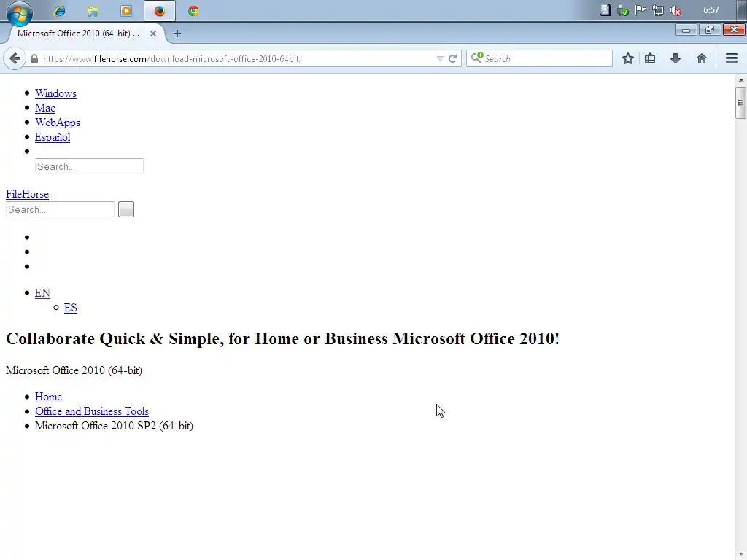Open the WebApps link
Image resolution: width=747 pixels, height=560 pixels.
(x=57, y=122)
